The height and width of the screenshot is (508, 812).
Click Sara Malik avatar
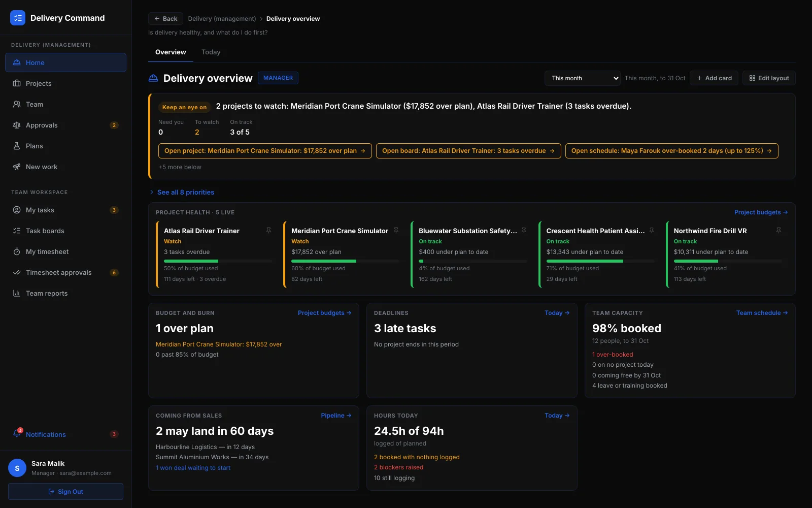tap(17, 468)
